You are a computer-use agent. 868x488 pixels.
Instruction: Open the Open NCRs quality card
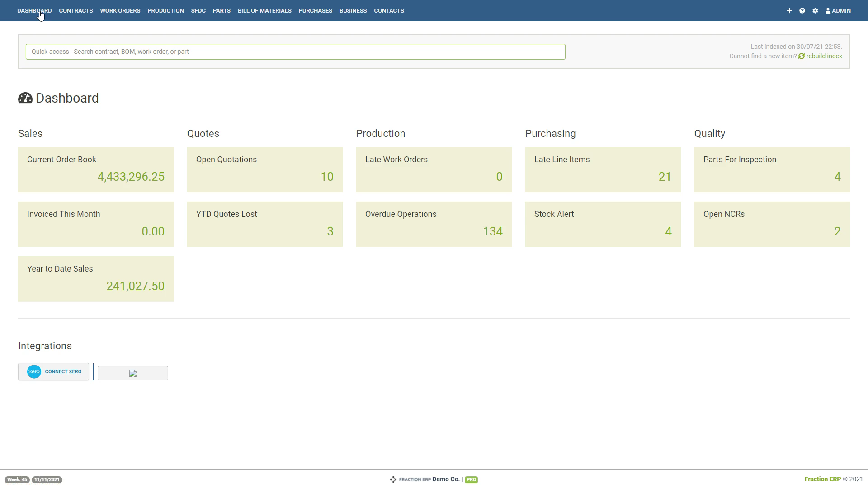[772, 224]
